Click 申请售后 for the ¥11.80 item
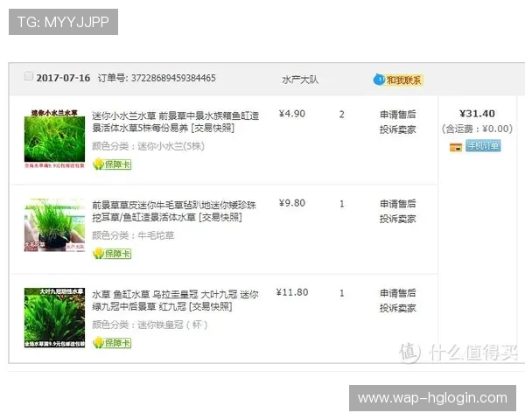525x420 pixels. tap(398, 293)
